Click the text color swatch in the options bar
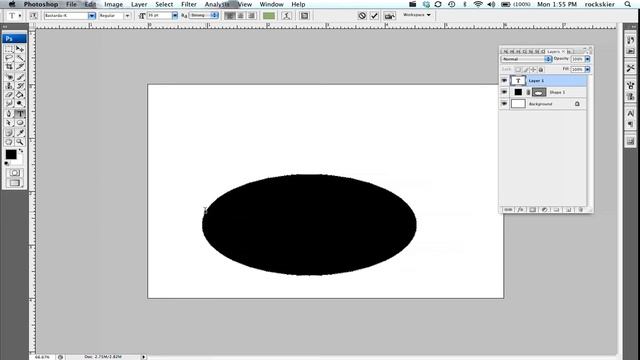The height and width of the screenshot is (360, 640). point(269,16)
